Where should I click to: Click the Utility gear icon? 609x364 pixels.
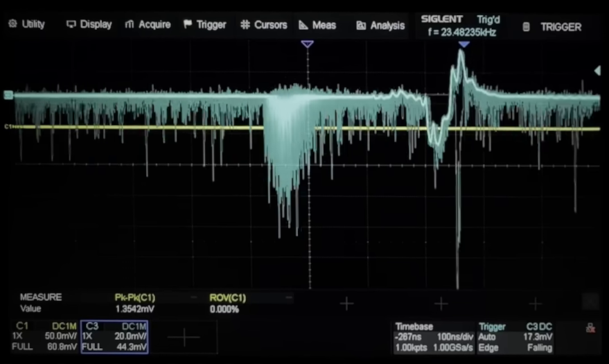13,24
